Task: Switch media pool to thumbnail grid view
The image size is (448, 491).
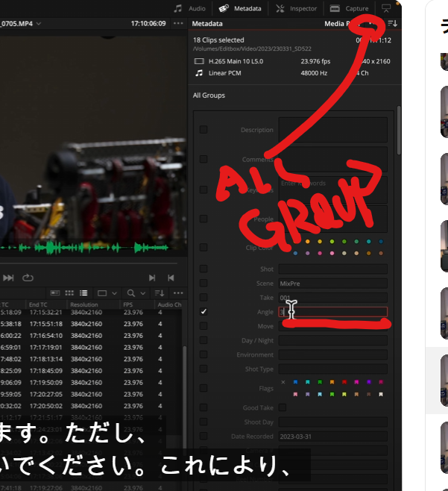Action: point(69,293)
